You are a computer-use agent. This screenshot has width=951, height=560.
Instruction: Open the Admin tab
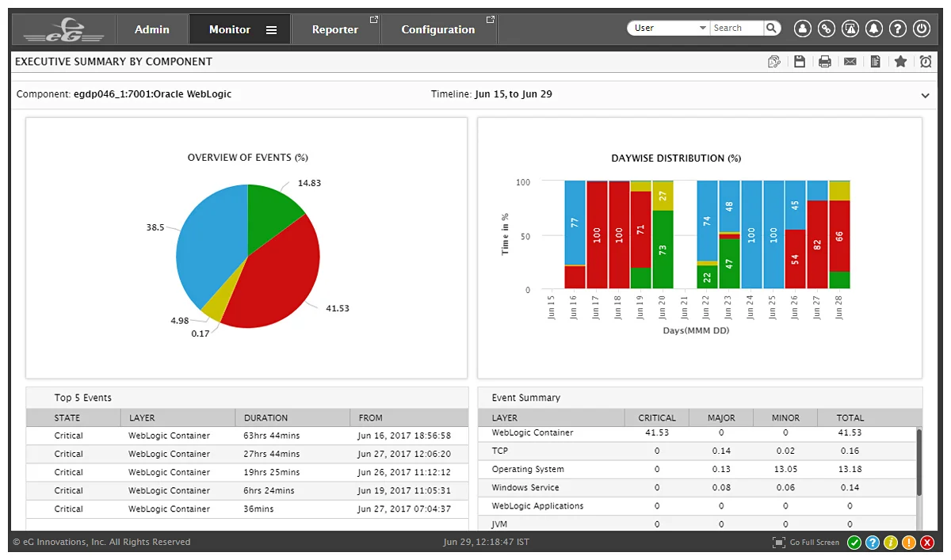(152, 29)
